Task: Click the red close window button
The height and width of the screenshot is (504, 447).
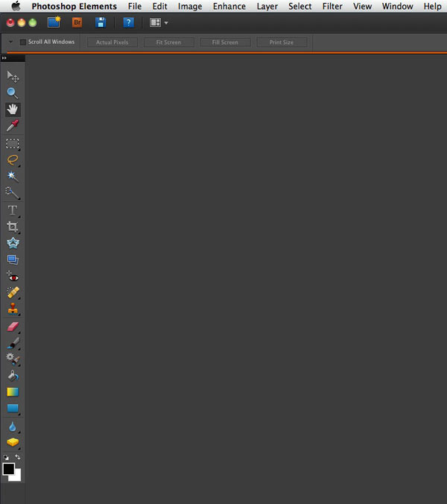Action: pyautogui.click(x=10, y=22)
